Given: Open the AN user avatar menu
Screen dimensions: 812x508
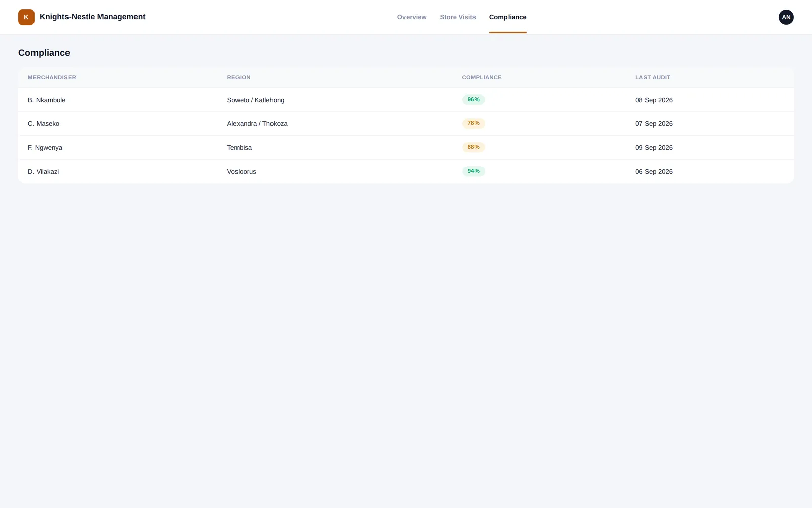Looking at the screenshot, I should pos(786,17).
